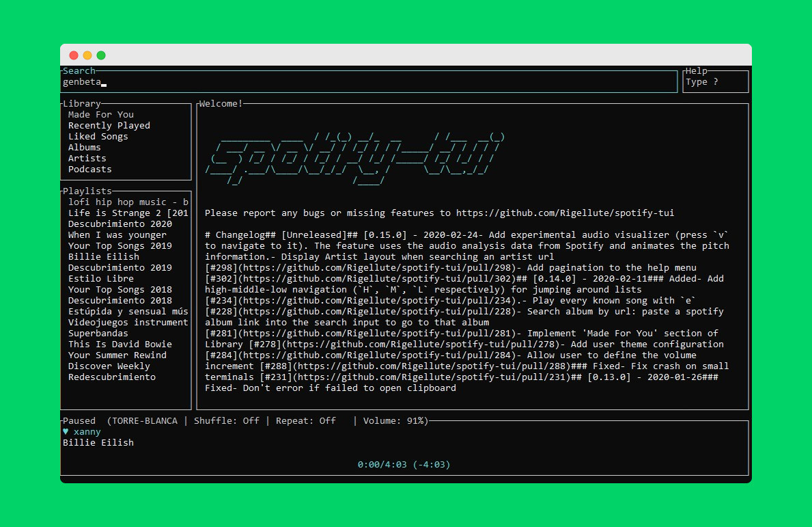This screenshot has width=812, height=527.
Task: Open the Discover Weekly playlist
Action: 109,366
